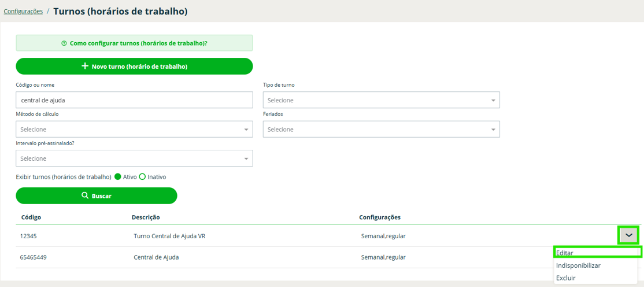
Task: Click the plus icon for Novo turno
Action: [85, 67]
